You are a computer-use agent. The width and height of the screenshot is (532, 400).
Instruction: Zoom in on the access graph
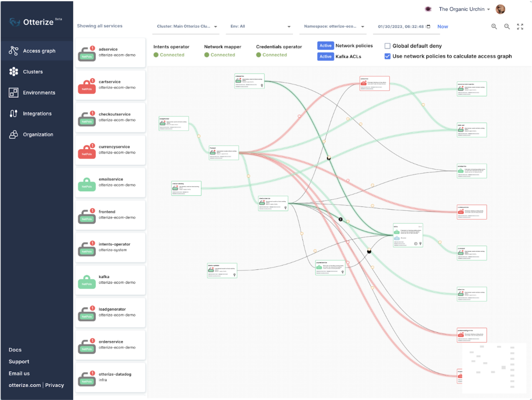(x=494, y=27)
